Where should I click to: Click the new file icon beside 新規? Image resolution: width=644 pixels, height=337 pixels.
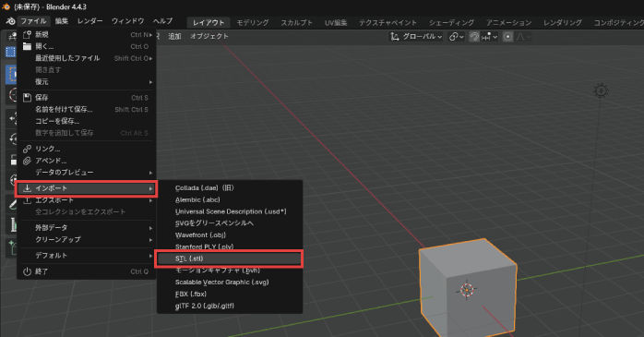[x=27, y=34]
